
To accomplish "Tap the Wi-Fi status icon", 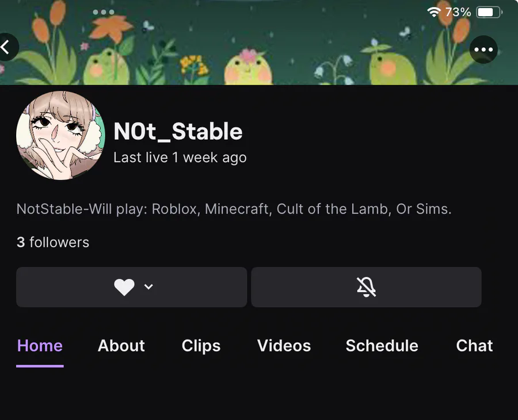I will pyautogui.click(x=434, y=12).
